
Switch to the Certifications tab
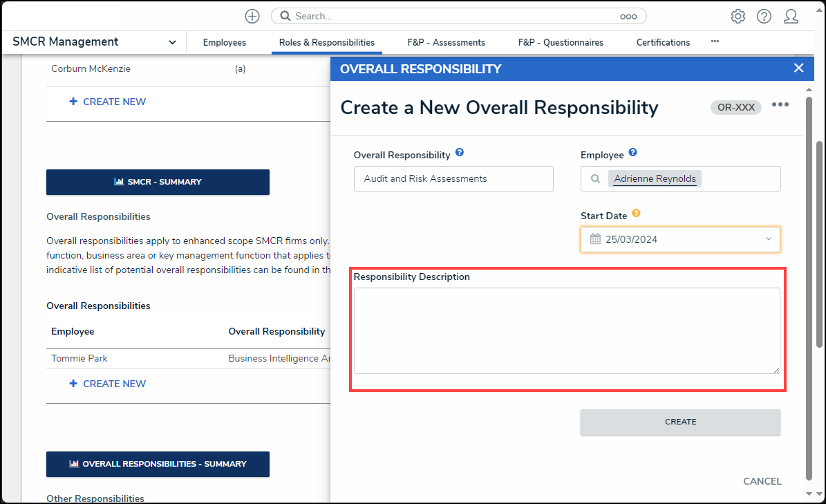click(662, 42)
